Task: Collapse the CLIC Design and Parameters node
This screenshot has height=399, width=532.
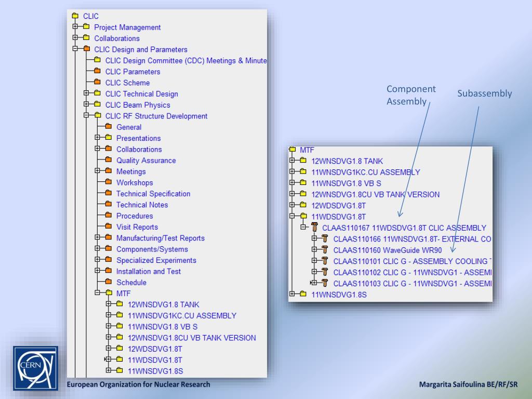Action: (75, 48)
